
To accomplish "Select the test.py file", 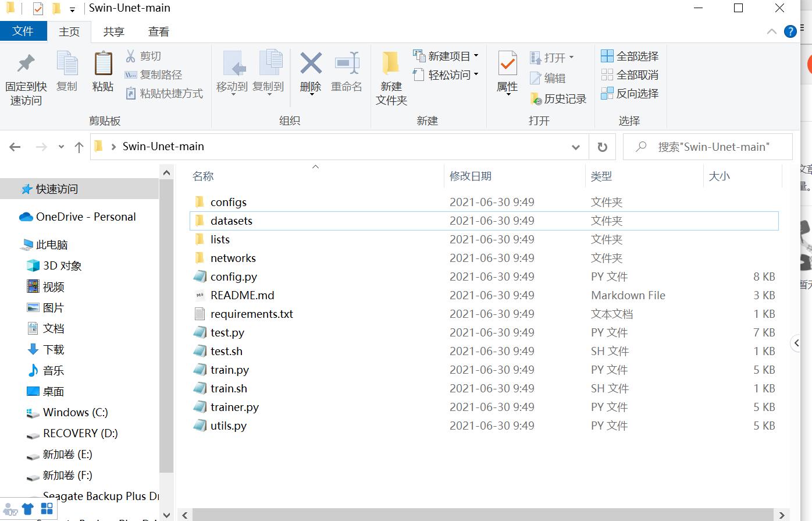I will click(x=484, y=332).
